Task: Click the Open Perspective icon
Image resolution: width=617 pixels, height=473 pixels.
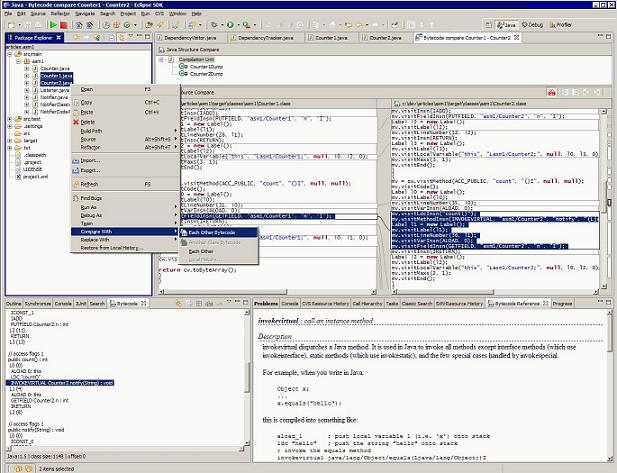Action: pyautogui.click(x=488, y=25)
